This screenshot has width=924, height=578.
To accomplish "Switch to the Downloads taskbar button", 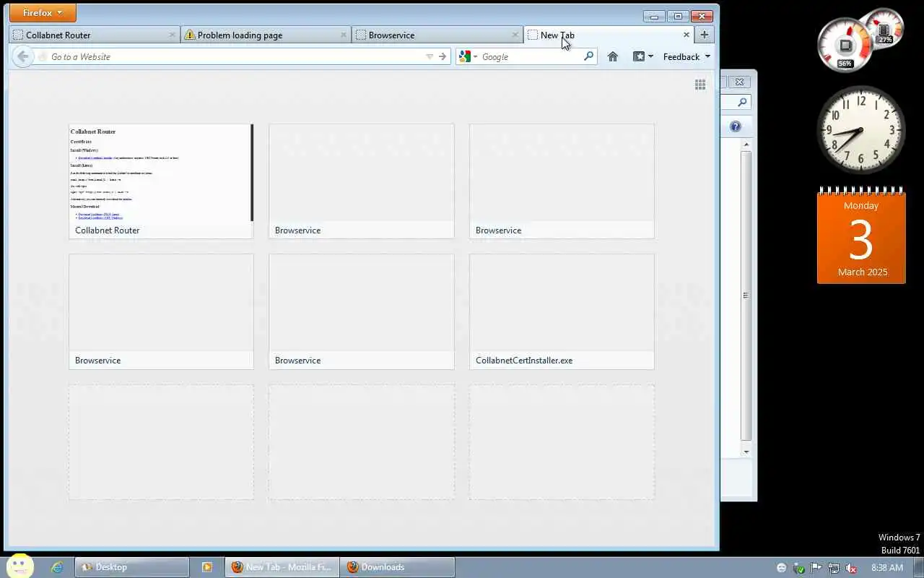I will 397,567.
